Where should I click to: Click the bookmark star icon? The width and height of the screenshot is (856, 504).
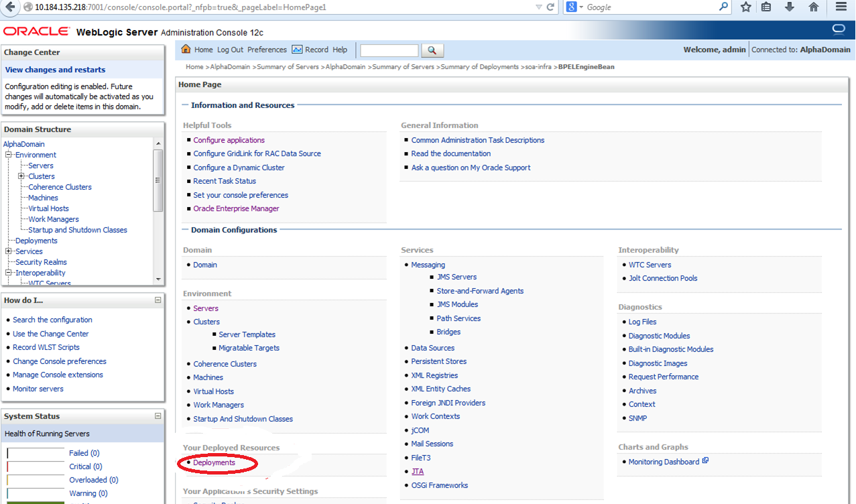(x=746, y=7)
